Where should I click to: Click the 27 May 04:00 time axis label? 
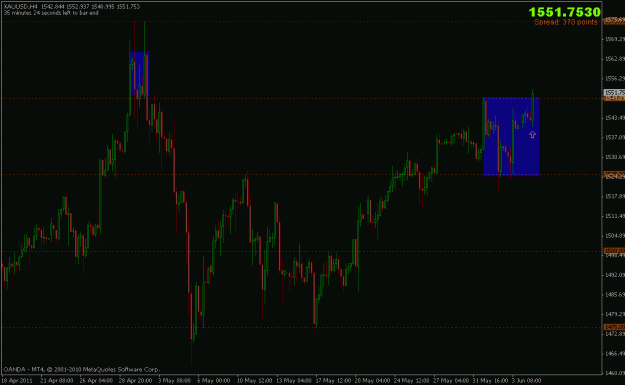pyautogui.click(x=452, y=381)
